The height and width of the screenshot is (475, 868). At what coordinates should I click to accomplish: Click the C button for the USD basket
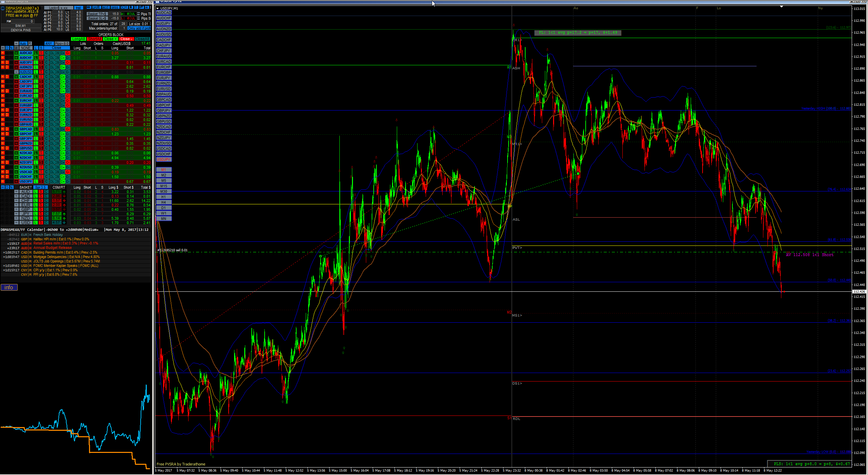coord(46,222)
